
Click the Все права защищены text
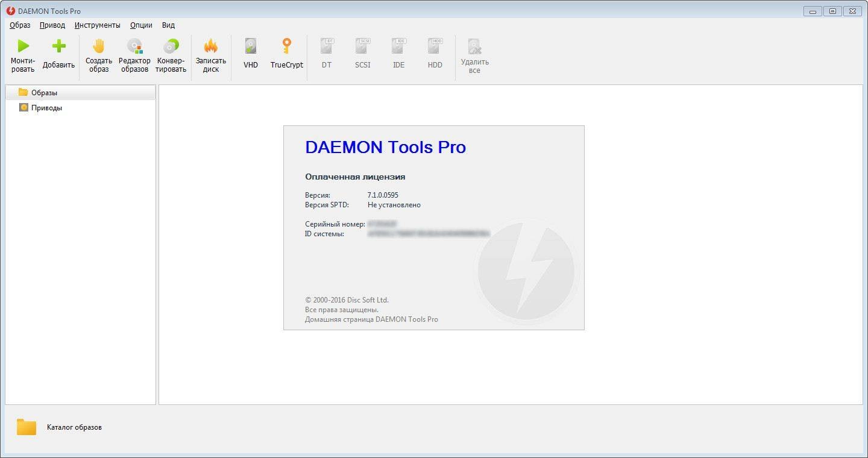point(342,310)
